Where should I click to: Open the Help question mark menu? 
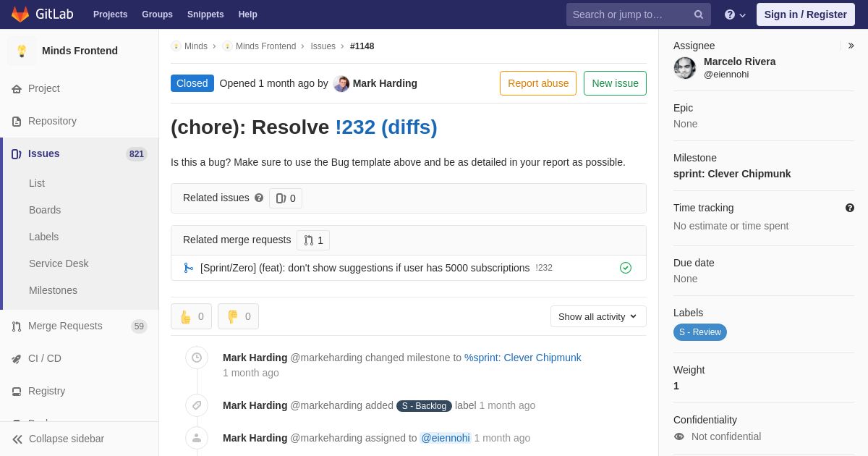point(735,14)
